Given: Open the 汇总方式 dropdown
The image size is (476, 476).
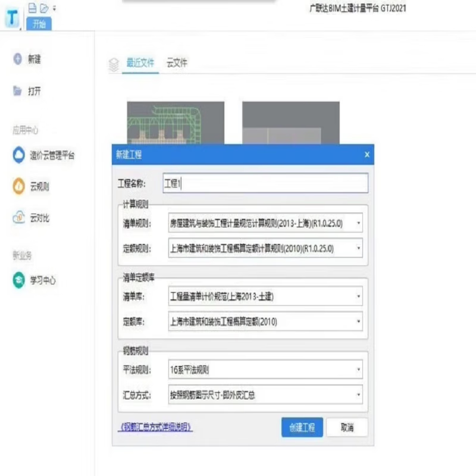Looking at the screenshot, I should [x=265, y=394].
